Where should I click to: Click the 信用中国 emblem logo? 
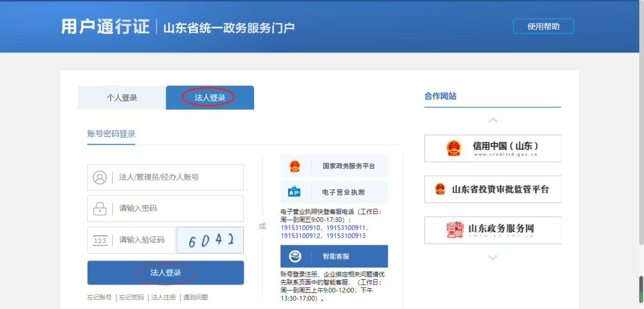click(454, 148)
